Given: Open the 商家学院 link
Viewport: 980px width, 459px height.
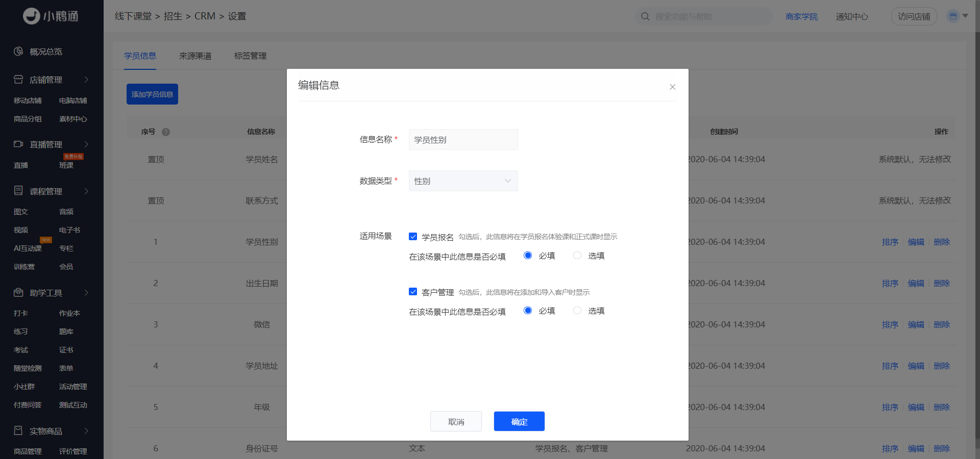Looking at the screenshot, I should [x=801, y=16].
